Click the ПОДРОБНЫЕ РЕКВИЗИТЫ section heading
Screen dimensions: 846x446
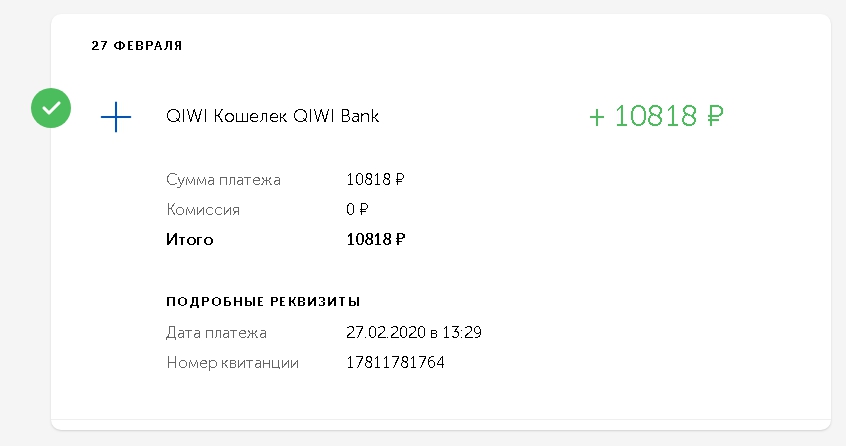pos(263,301)
